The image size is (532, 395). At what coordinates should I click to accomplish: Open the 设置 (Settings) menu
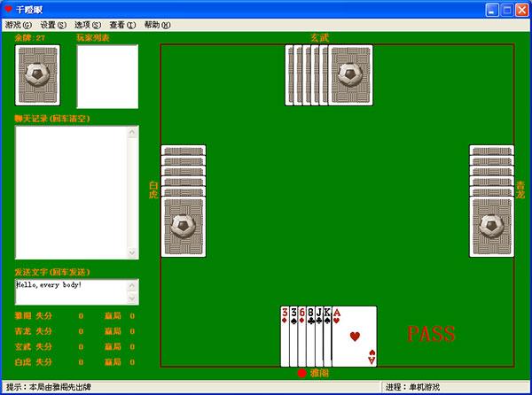[53, 26]
